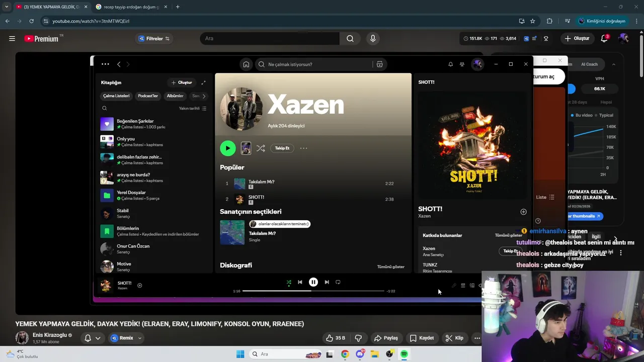
Task: Dislike the video
Action: pyautogui.click(x=358, y=338)
